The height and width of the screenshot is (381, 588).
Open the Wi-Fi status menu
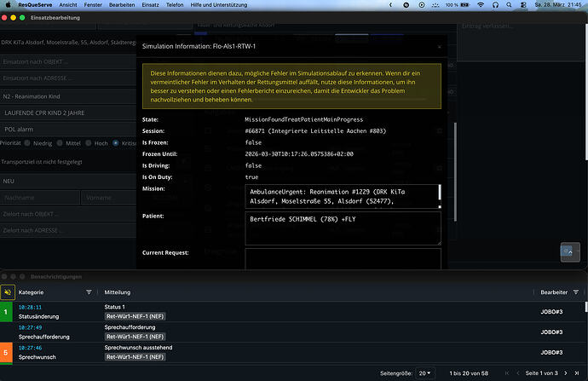click(481, 5)
